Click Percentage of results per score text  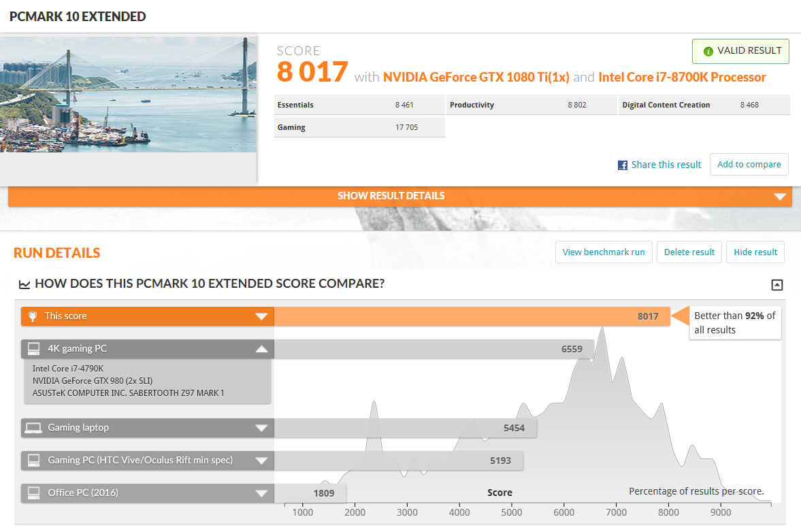pos(696,491)
